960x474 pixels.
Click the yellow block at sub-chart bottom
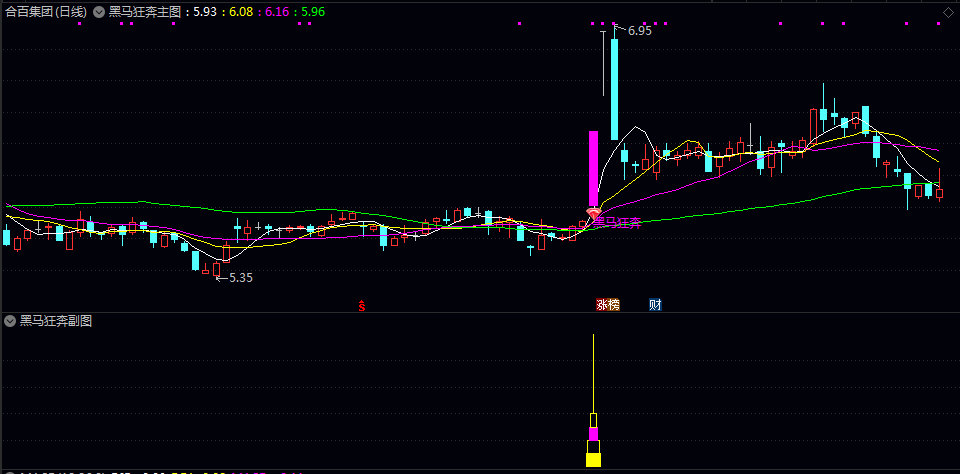coord(593,460)
